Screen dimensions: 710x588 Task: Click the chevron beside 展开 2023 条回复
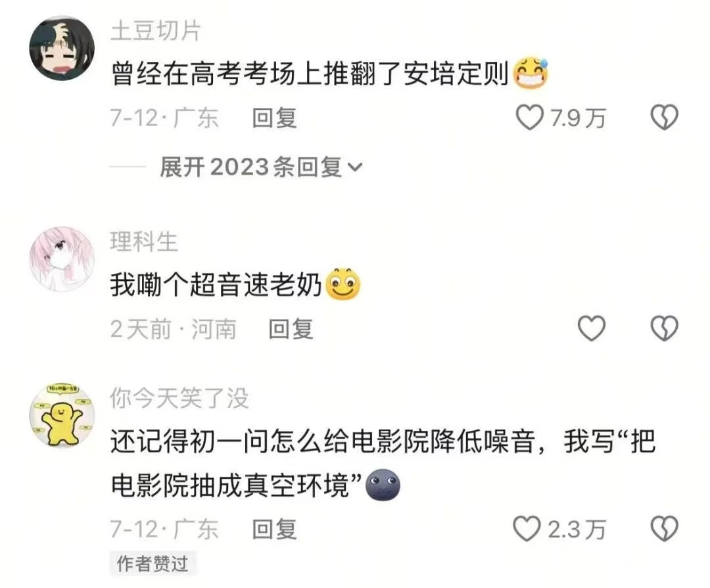tap(355, 168)
